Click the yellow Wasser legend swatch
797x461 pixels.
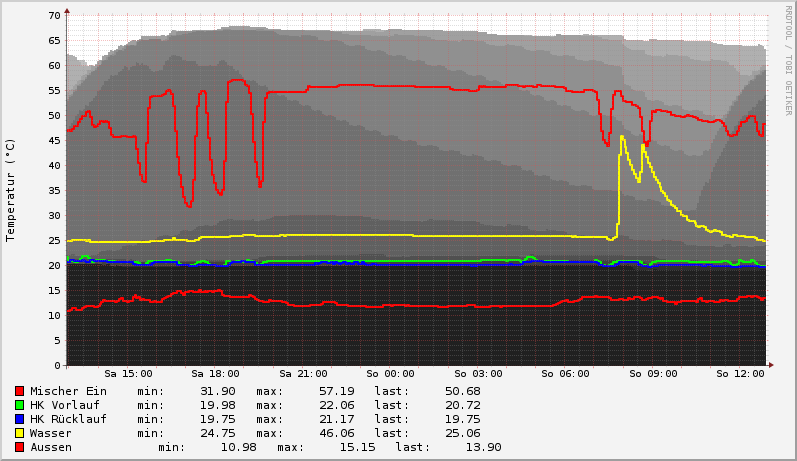[x=20, y=433]
